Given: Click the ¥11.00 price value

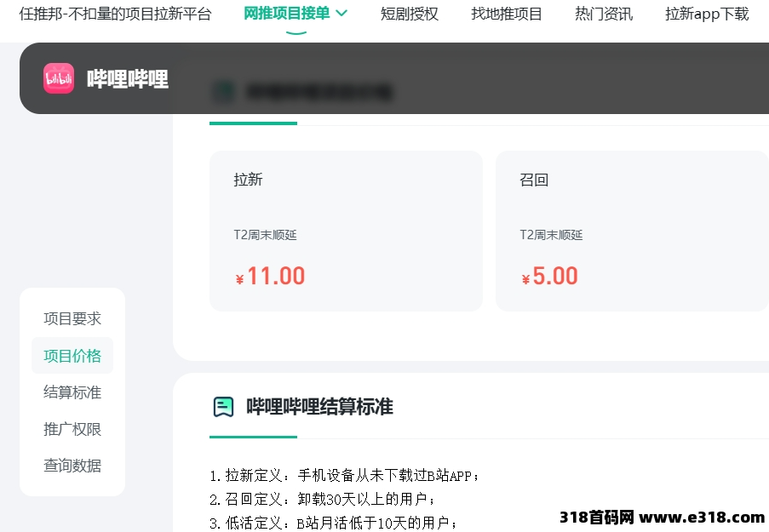Looking at the screenshot, I should point(270,276).
